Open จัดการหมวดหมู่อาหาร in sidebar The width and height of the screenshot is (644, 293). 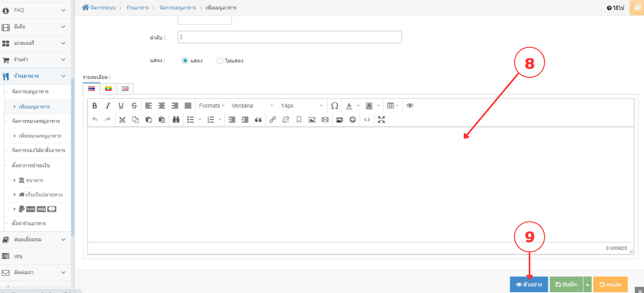[x=36, y=121]
